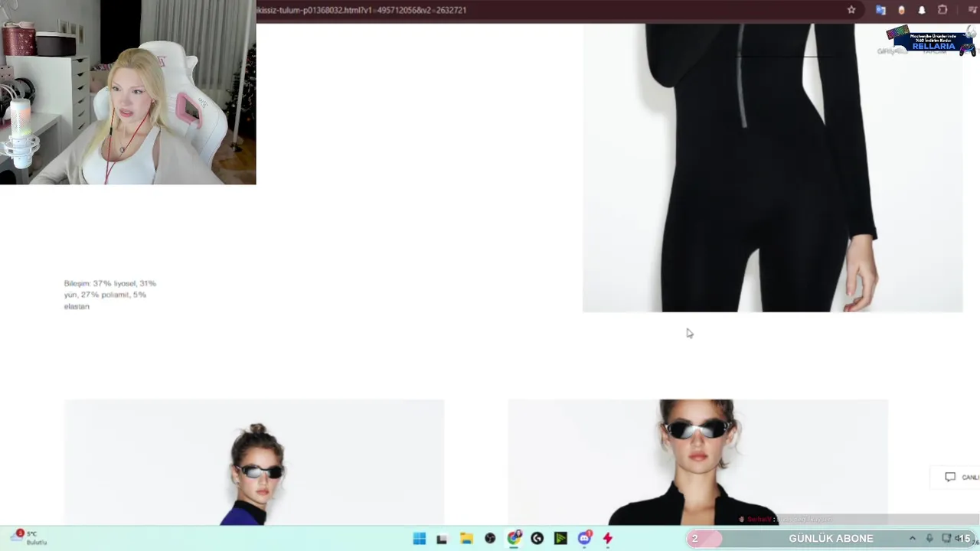
Task: Open the Google Translate extension icon
Action: tap(880, 10)
